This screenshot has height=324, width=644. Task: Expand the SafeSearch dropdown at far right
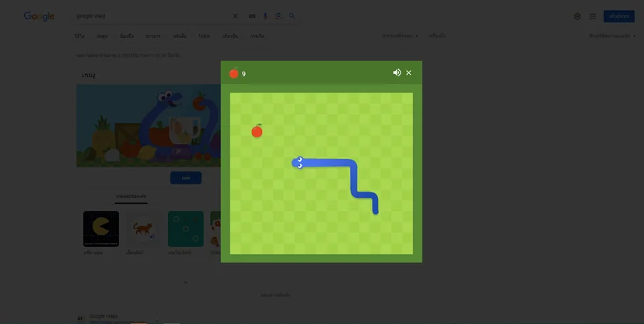click(612, 36)
